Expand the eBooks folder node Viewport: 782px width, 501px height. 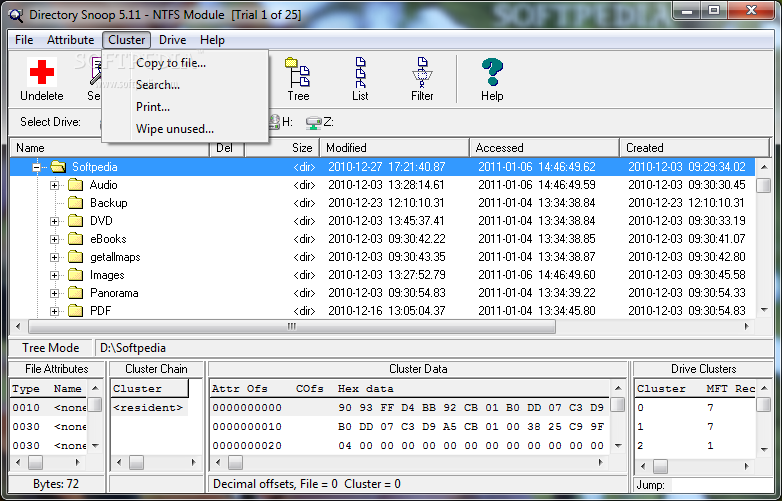point(54,239)
